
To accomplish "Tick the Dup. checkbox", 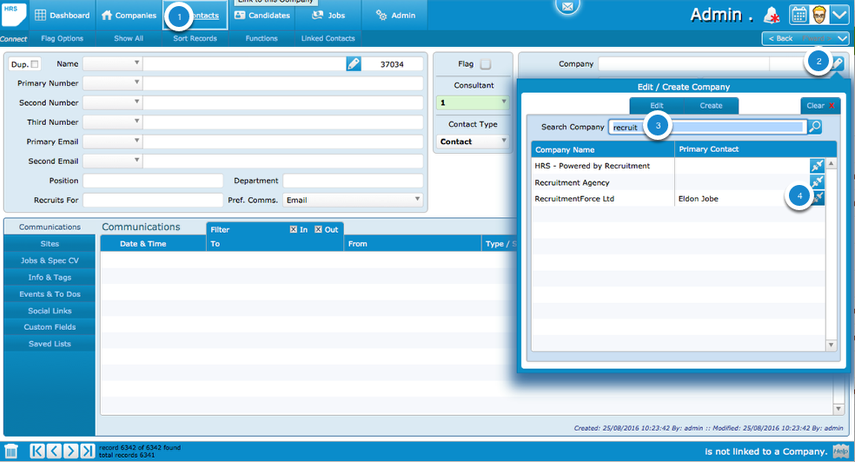I will point(35,64).
